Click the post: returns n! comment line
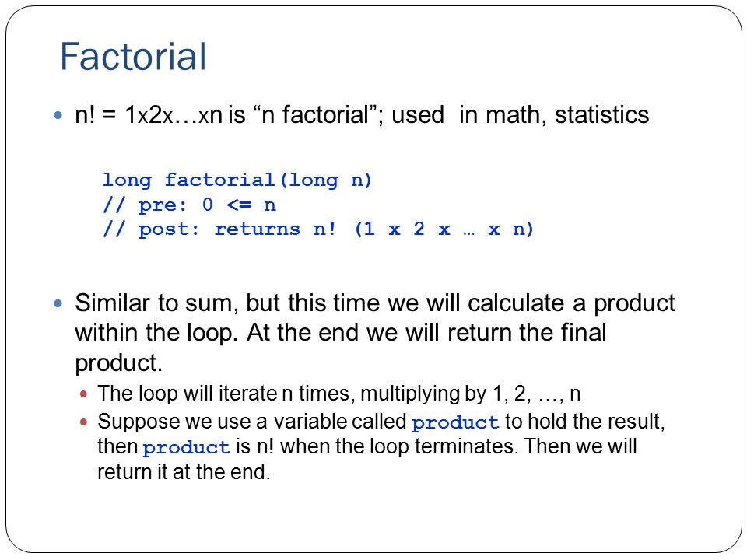The image size is (747, 560). (x=318, y=229)
